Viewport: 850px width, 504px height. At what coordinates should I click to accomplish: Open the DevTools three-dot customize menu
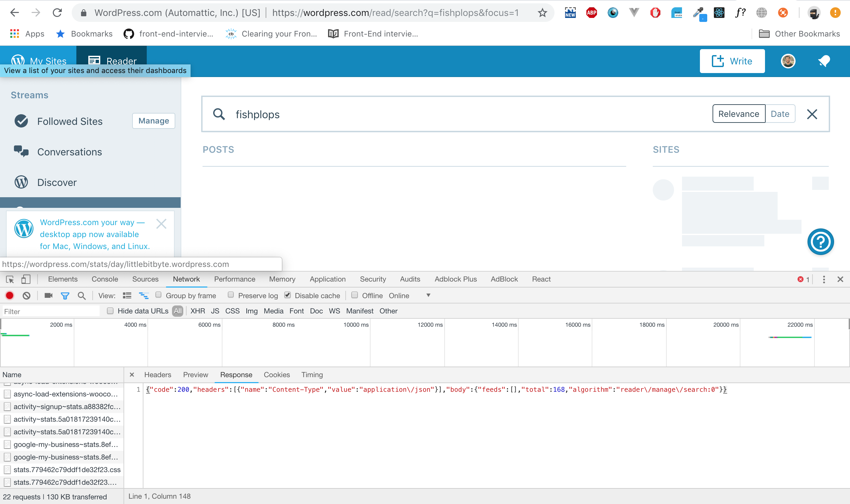click(x=824, y=279)
